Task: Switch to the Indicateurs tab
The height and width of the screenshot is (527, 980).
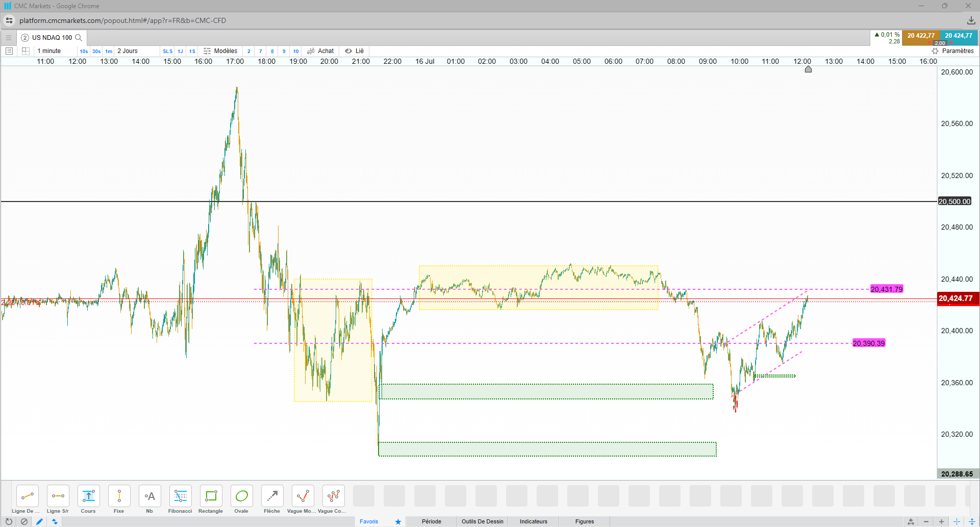Action: point(533,521)
